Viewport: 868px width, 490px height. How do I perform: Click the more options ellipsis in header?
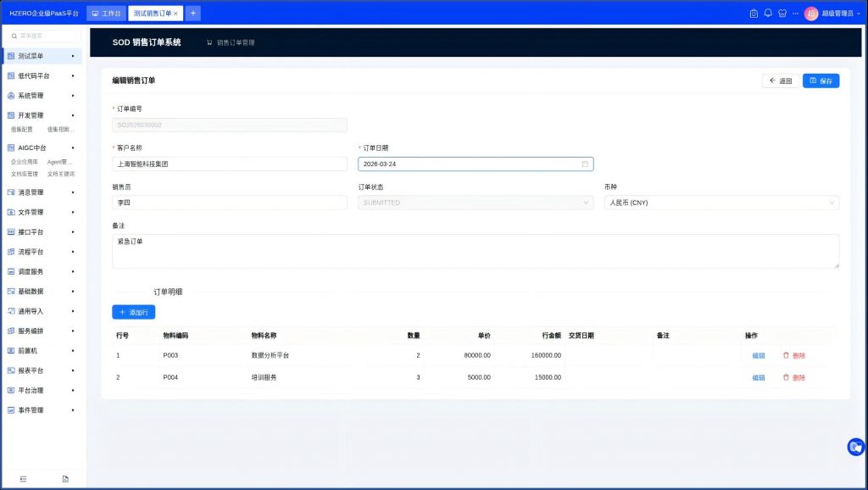point(795,14)
